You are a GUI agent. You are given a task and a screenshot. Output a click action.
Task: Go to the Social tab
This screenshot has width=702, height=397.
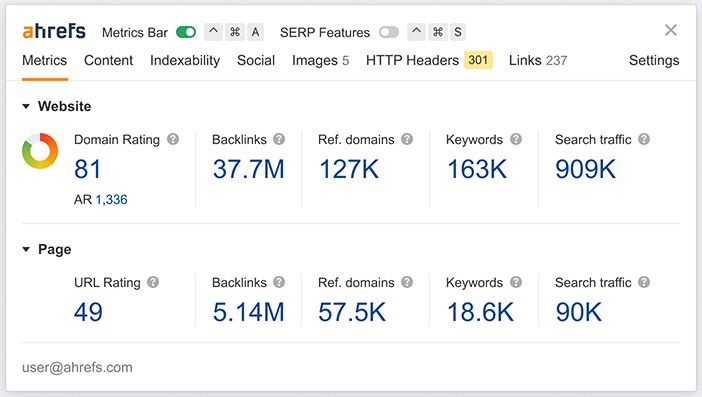(x=256, y=60)
